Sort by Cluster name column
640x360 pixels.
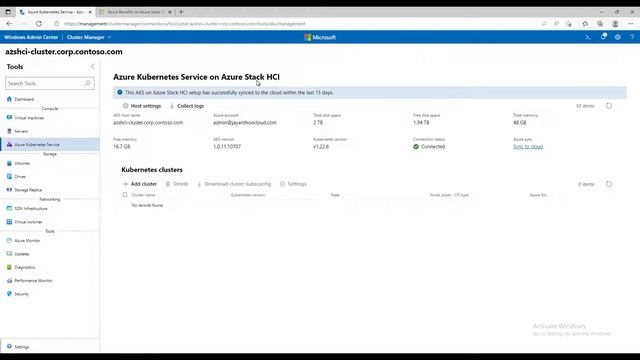pyautogui.click(x=143, y=195)
